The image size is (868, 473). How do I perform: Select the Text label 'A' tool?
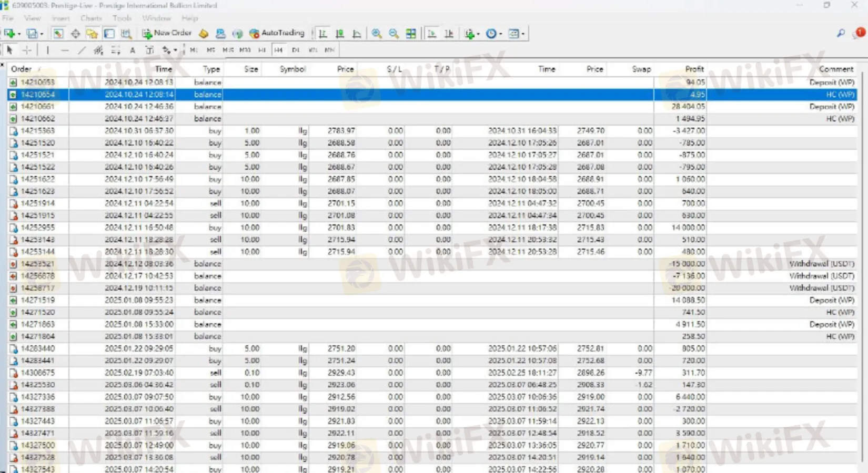(133, 50)
